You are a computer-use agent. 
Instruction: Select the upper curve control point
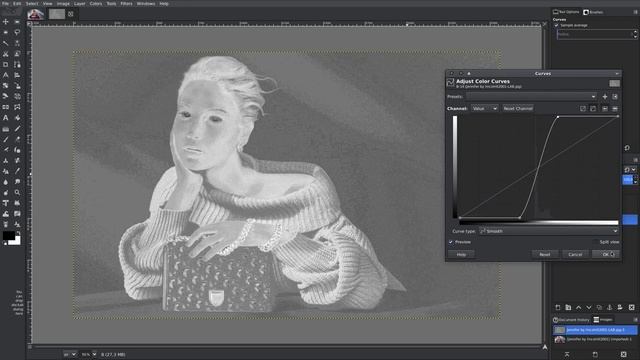(x=558, y=118)
